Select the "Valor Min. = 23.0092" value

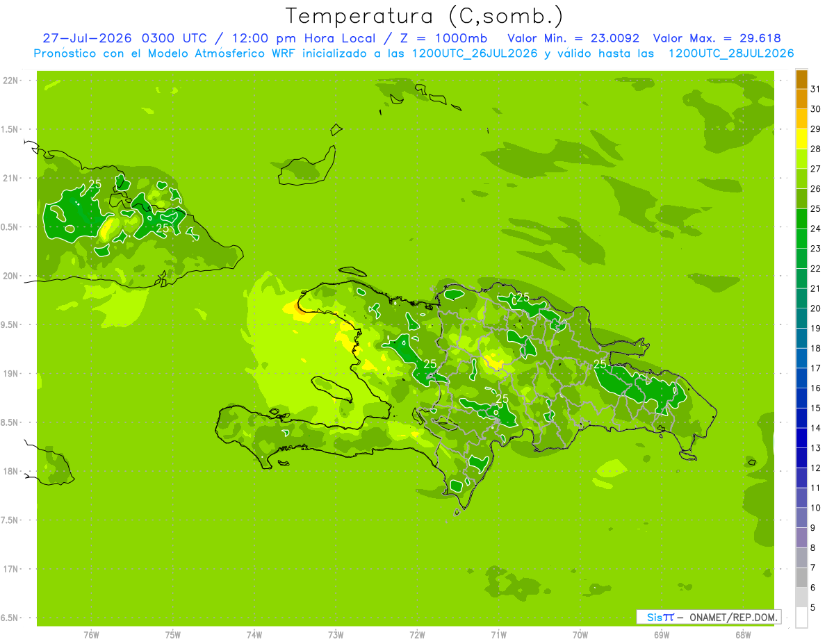tap(573, 38)
